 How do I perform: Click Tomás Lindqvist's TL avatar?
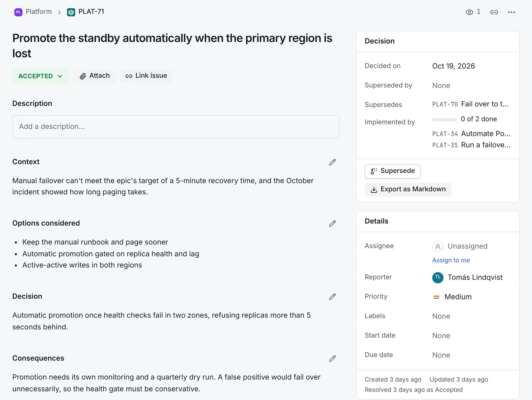click(x=438, y=277)
